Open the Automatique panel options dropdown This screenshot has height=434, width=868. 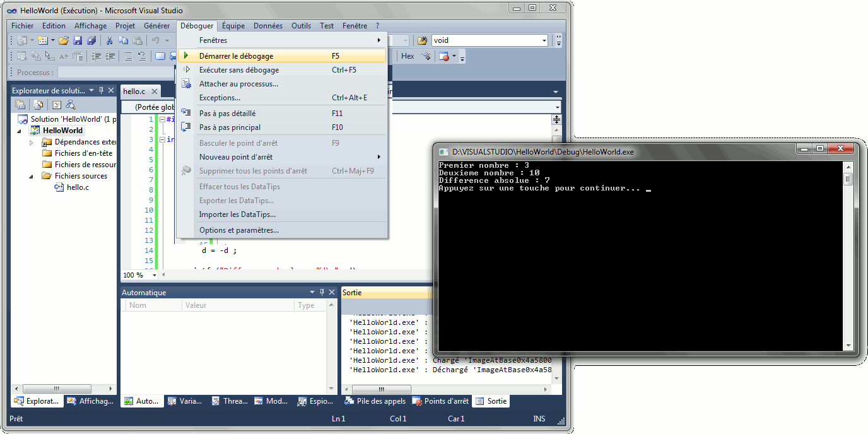pos(312,293)
